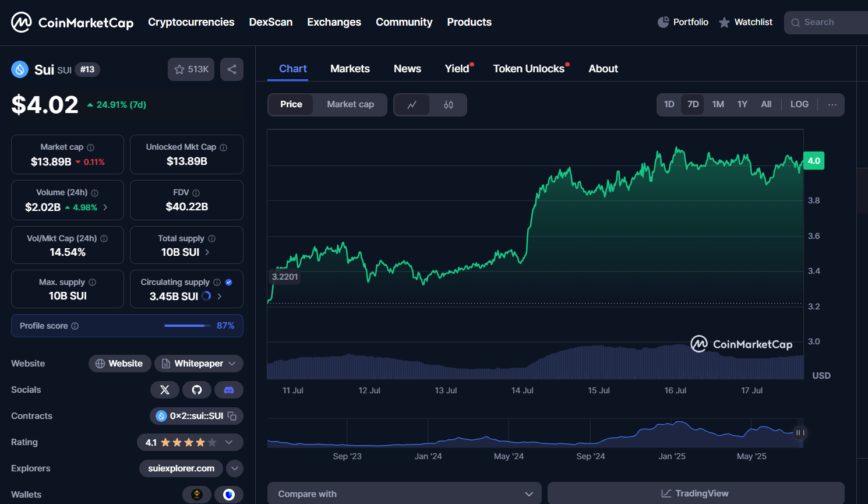Image resolution: width=868 pixels, height=504 pixels.
Task: Expand more explorers chevron
Action: click(234, 468)
